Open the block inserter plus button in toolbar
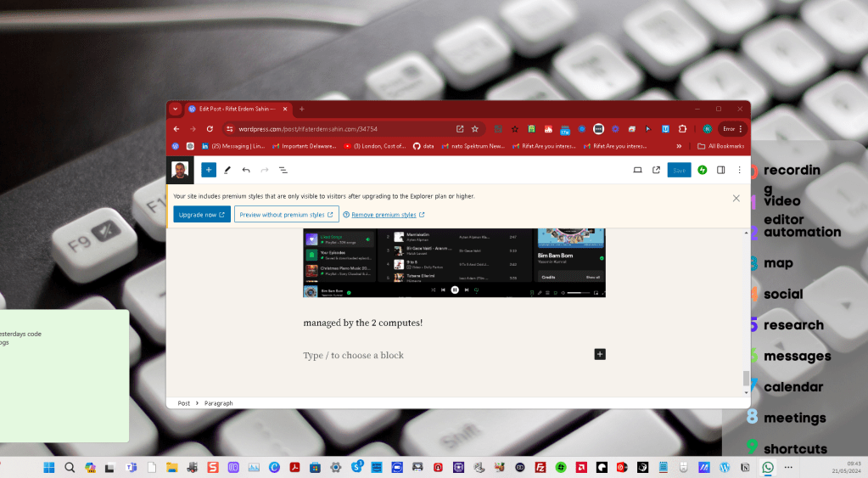 (x=209, y=170)
